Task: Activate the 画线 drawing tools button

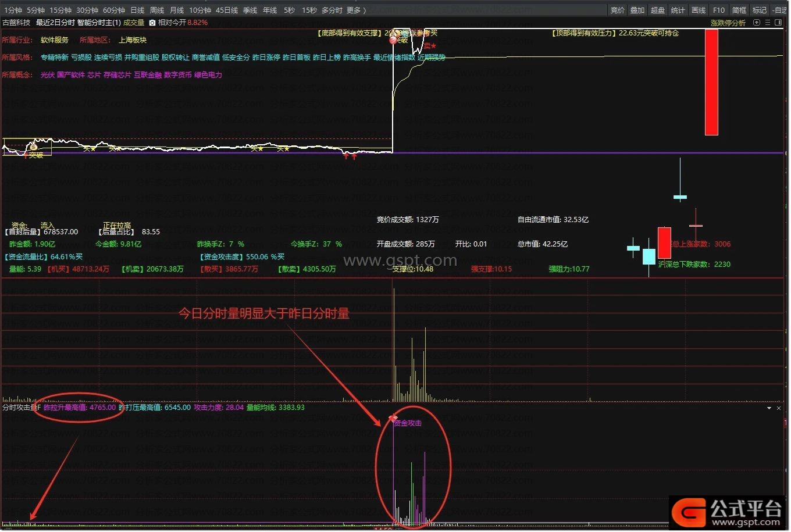Action: tap(699, 10)
